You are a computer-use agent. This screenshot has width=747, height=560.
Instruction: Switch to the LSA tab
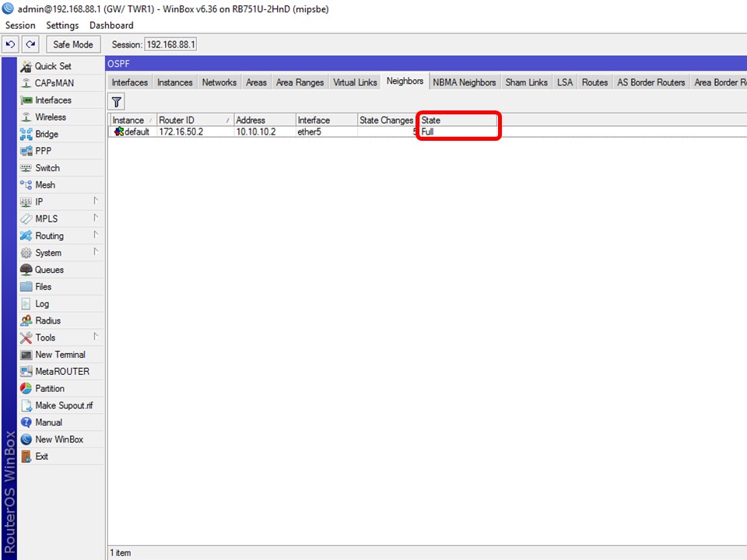pyautogui.click(x=565, y=82)
